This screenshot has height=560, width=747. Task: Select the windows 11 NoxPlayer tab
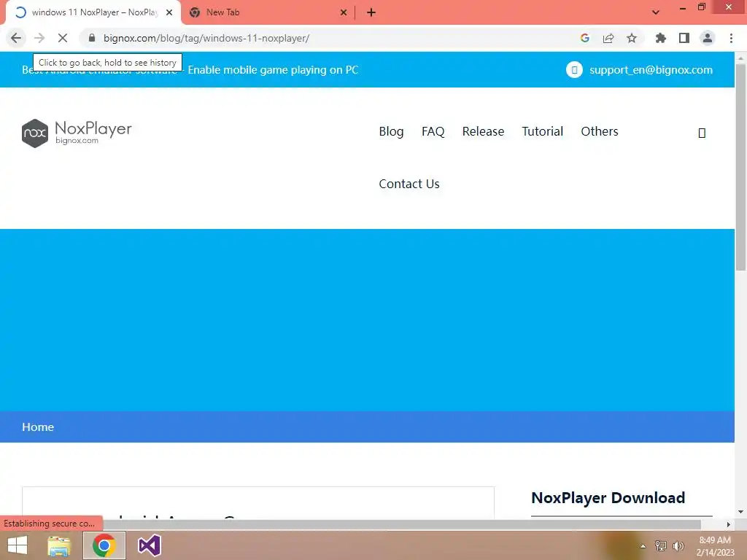tap(94, 12)
